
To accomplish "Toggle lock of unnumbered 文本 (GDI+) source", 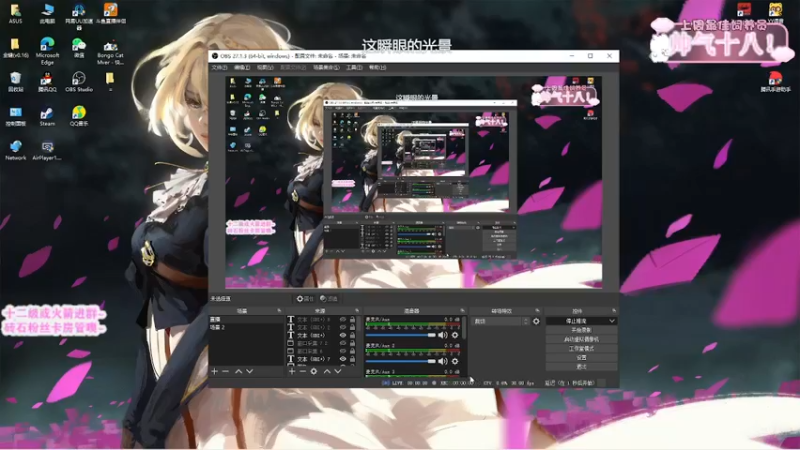I will [x=352, y=335].
